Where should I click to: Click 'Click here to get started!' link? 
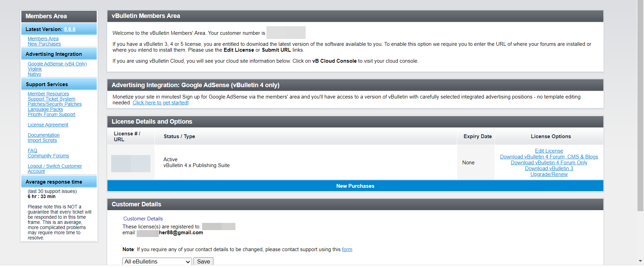pyautogui.click(x=160, y=103)
